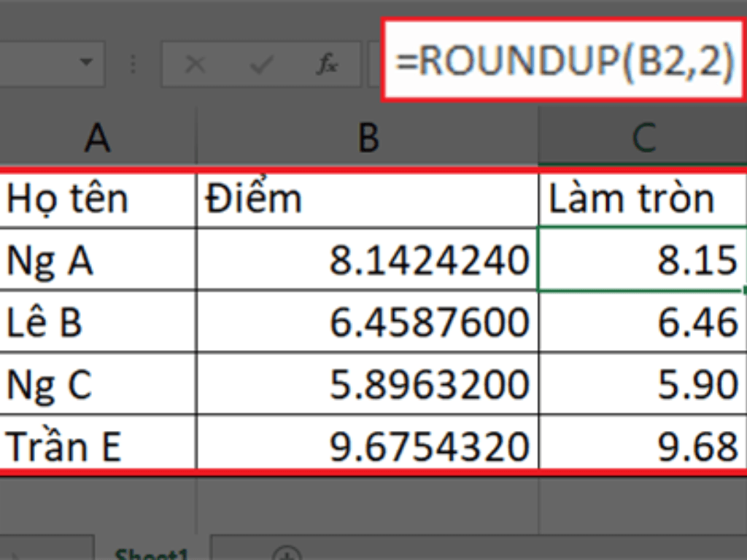The width and height of the screenshot is (747, 560).
Task: Click the cell with value 8.1424240
Action: 368,260
